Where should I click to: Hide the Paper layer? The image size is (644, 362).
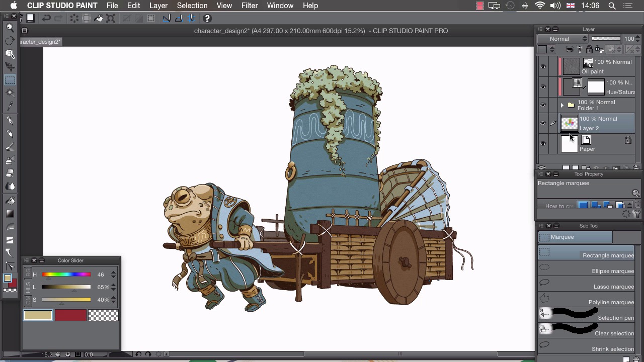coord(543,144)
